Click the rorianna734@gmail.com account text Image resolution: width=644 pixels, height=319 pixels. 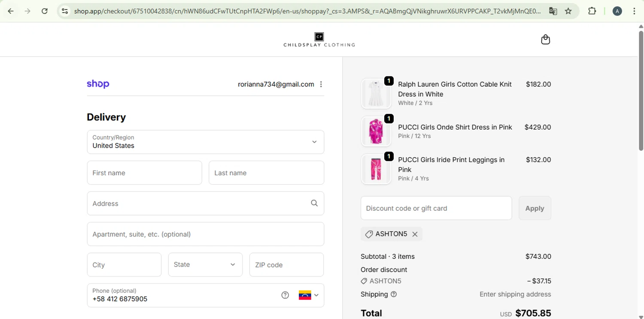pyautogui.click(x=276, y=85)
